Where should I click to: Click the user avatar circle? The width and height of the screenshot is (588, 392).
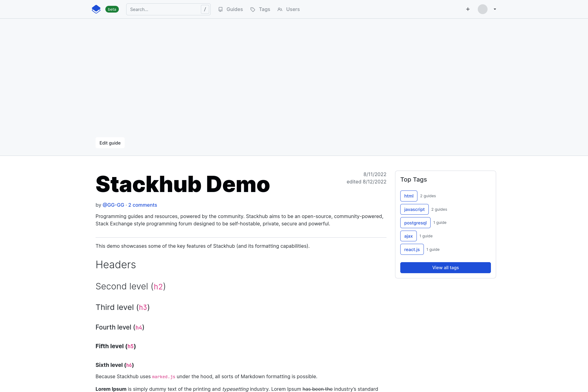point(482,9)
